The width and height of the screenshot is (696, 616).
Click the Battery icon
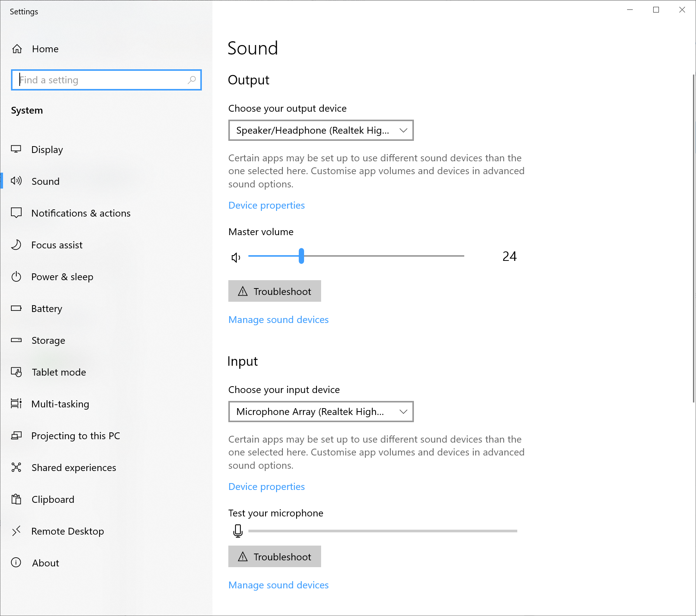click(x=16, y=308)
